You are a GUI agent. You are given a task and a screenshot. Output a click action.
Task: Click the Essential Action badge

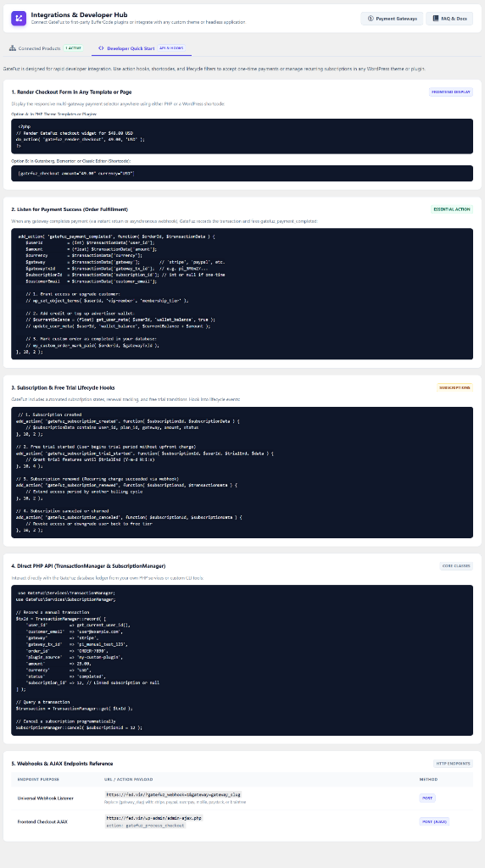[452, 209]
